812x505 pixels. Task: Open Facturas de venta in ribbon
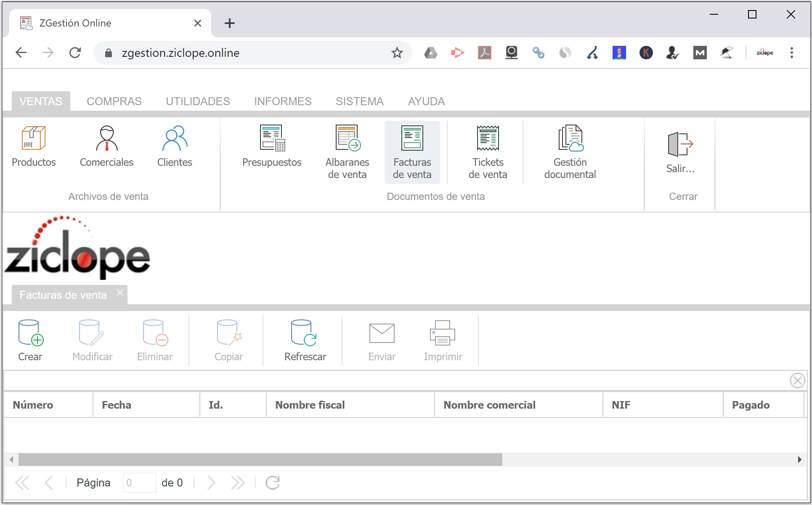pos(412,152)
